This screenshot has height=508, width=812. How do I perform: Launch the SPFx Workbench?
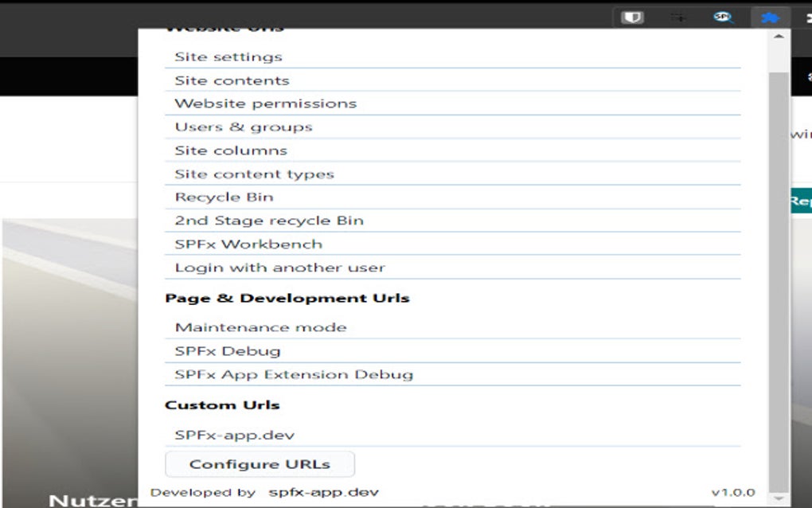pyautogui.click(x=248, y=244)
